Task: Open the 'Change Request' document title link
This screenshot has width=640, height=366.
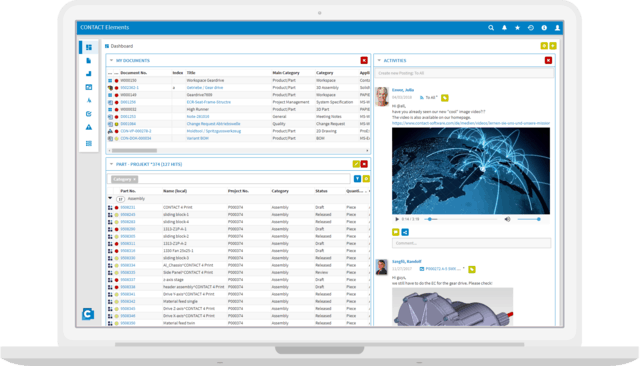Action: click(x=213, y=124)
